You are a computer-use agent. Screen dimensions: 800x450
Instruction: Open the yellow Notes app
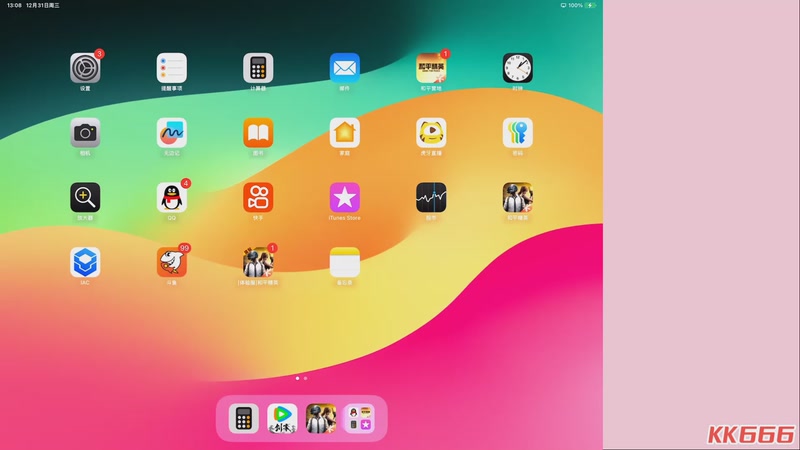[344, 262]
